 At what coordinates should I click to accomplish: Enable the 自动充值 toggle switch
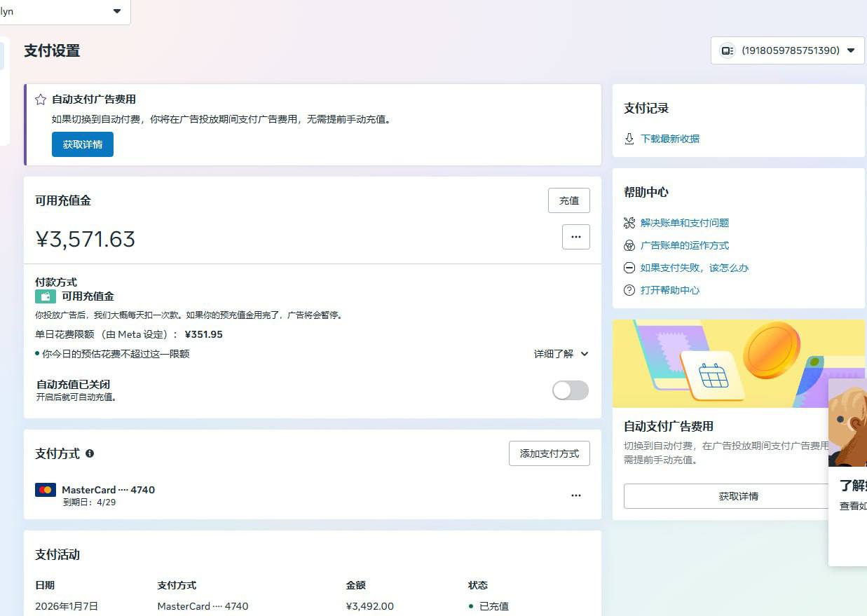coord(570,390)
